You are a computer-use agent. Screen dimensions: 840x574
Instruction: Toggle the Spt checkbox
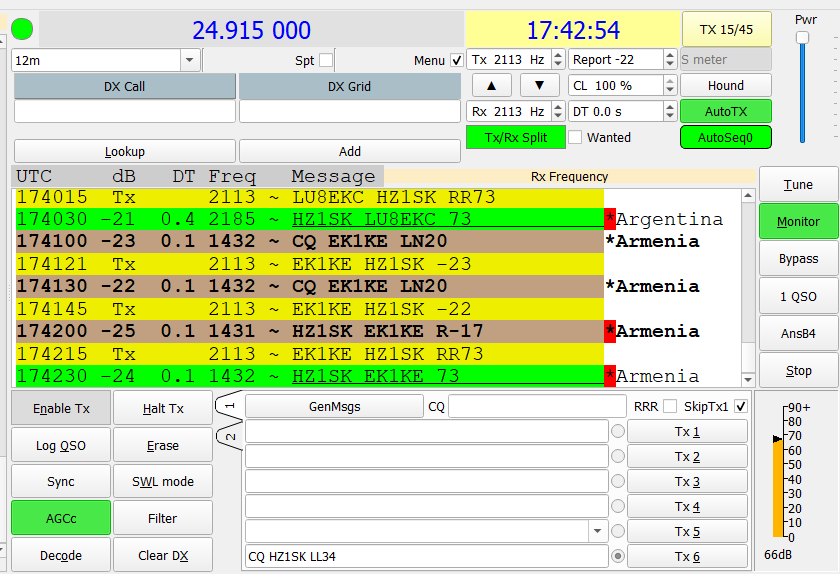[x=326, y=60]
